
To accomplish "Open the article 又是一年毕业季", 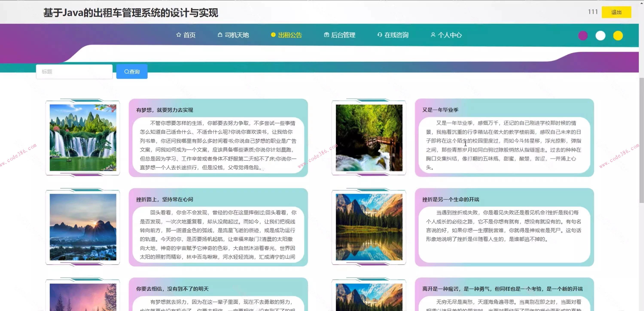I will click(x=440, y=110).
